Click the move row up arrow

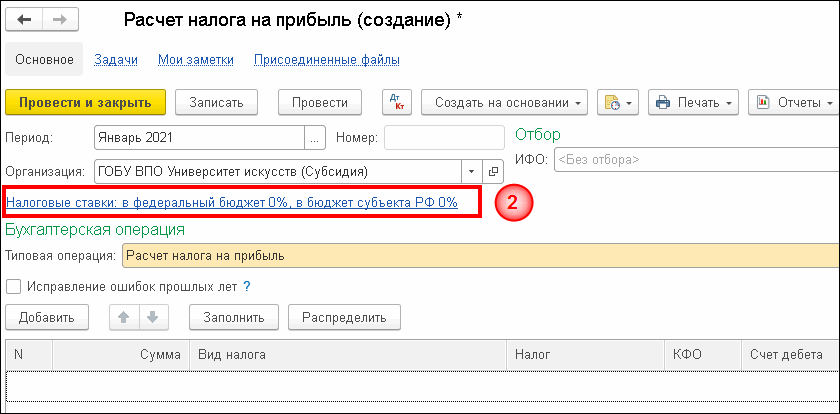point(125,318)
